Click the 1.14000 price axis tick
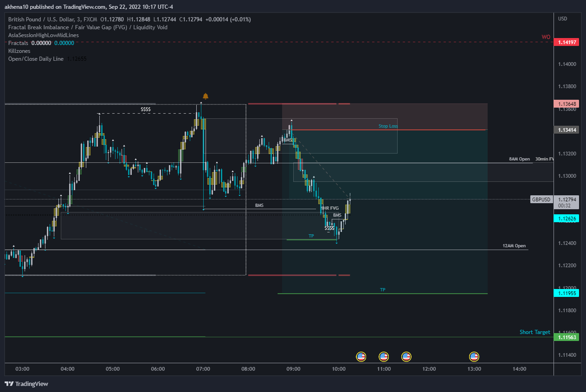 (x=567, y=64)
